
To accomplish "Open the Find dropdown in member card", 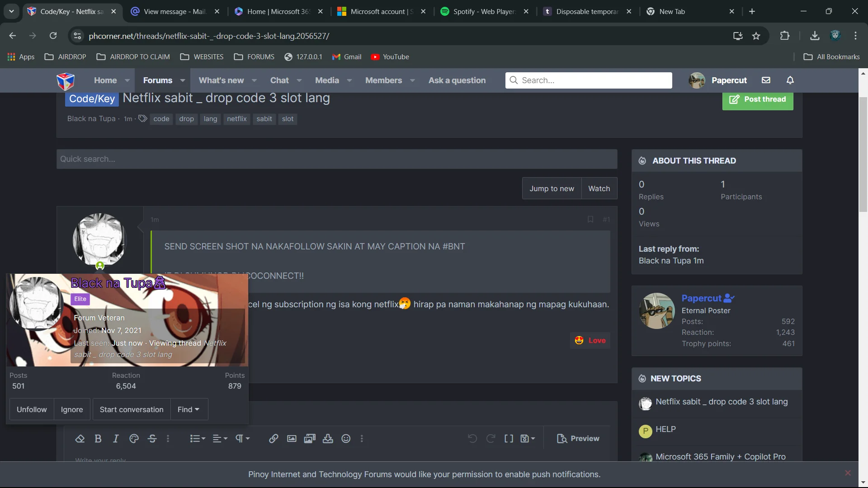I will 189,409.
